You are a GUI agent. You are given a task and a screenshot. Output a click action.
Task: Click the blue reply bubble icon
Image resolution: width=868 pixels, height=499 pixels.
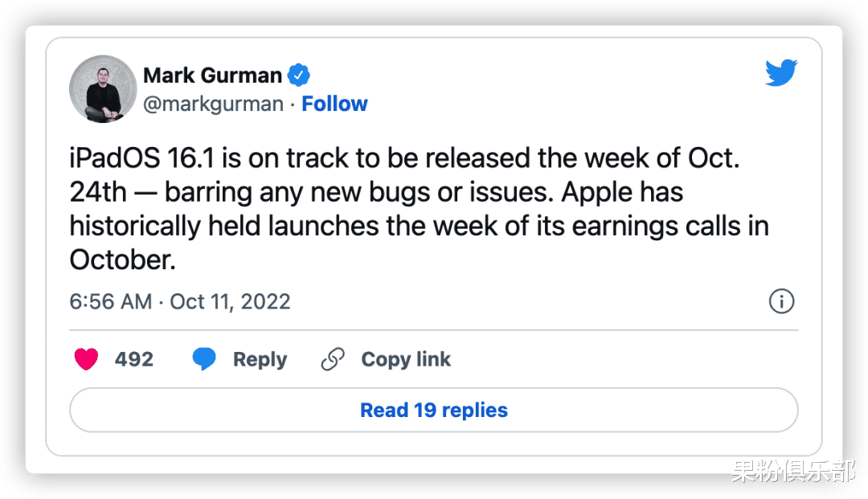(204, 359)
